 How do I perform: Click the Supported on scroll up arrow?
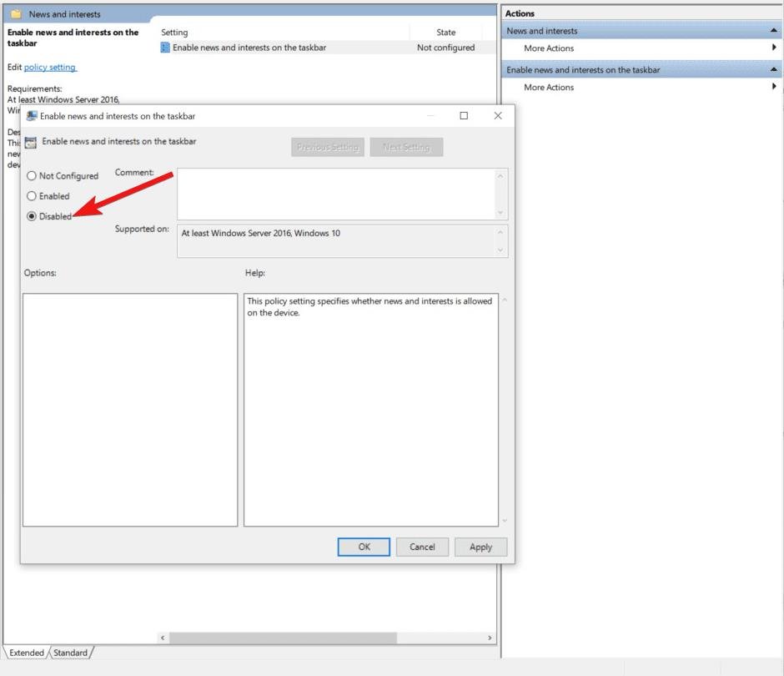(x=500, y=232)
